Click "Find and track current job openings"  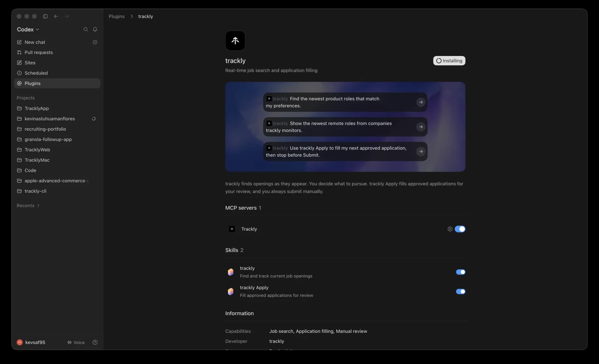click(276, 276)
